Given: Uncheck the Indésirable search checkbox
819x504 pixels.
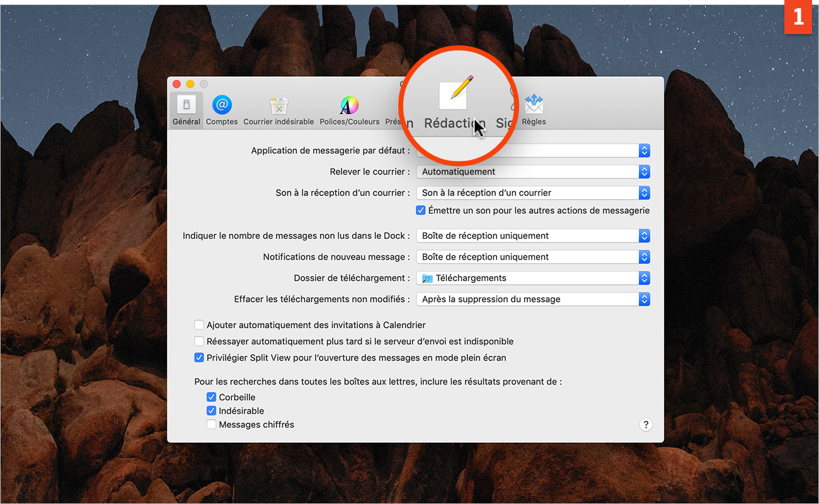Looking at the screenshot, I should [212, 411].
